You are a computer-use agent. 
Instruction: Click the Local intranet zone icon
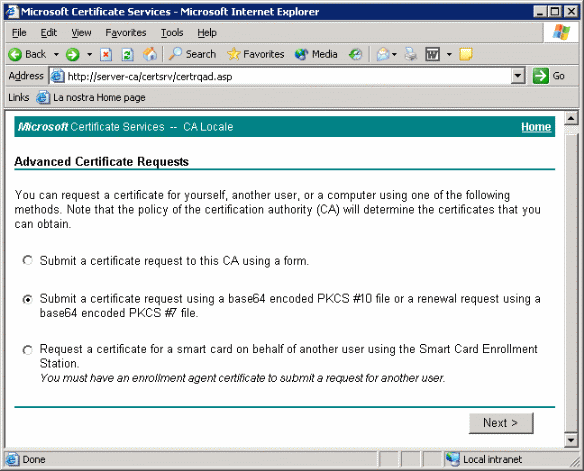pyautogui.click(x=453, y=459)
